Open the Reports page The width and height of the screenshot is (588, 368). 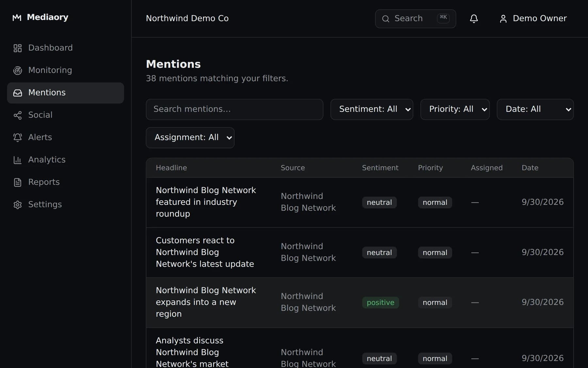pos(65,182)
